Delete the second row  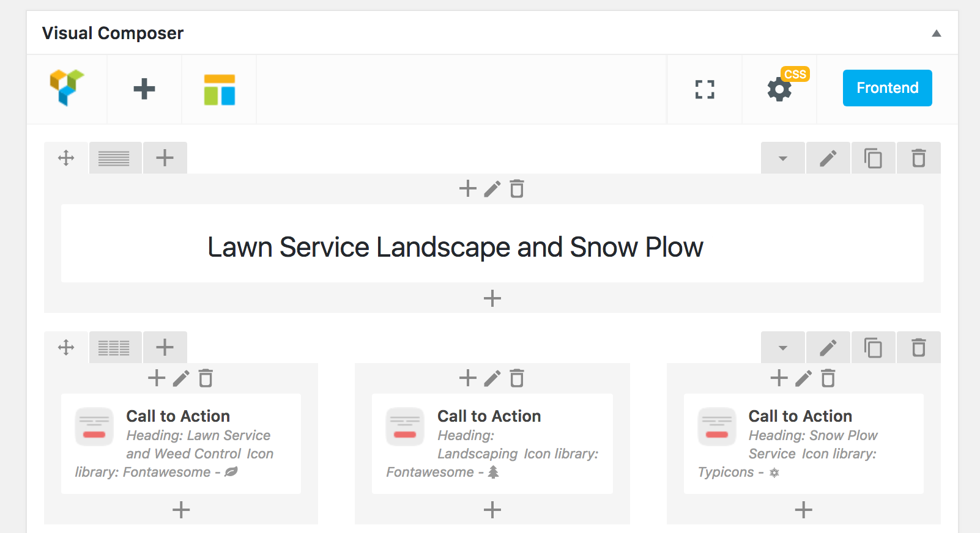(x=918, y=348)
